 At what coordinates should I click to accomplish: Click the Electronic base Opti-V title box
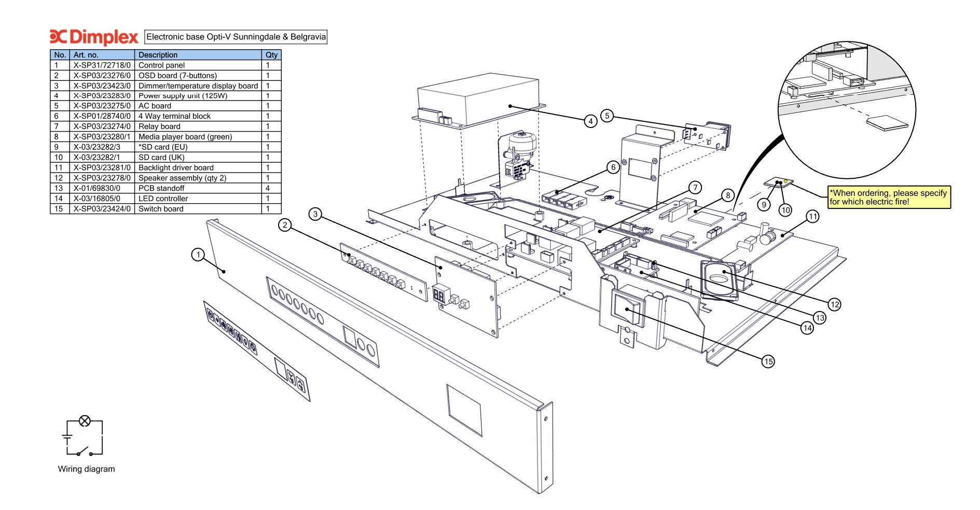(236, 37)
